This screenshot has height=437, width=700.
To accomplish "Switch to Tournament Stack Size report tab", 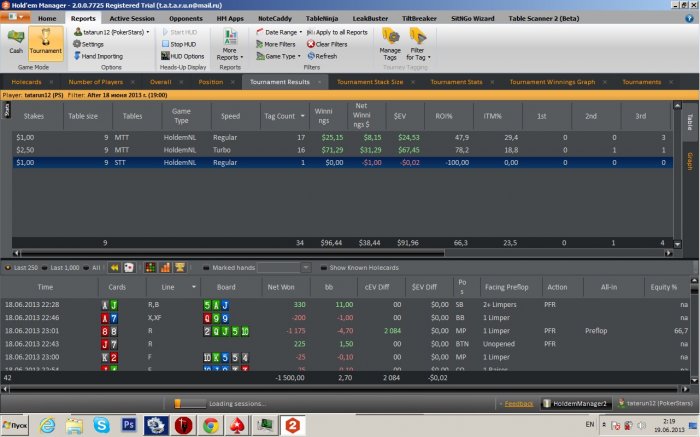I will [370, 82].
